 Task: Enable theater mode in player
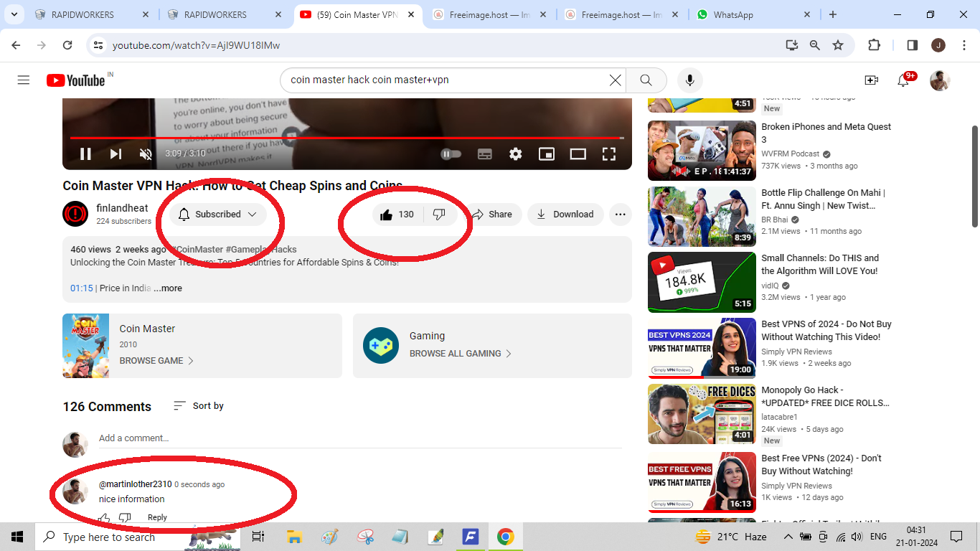click(578, 154)
